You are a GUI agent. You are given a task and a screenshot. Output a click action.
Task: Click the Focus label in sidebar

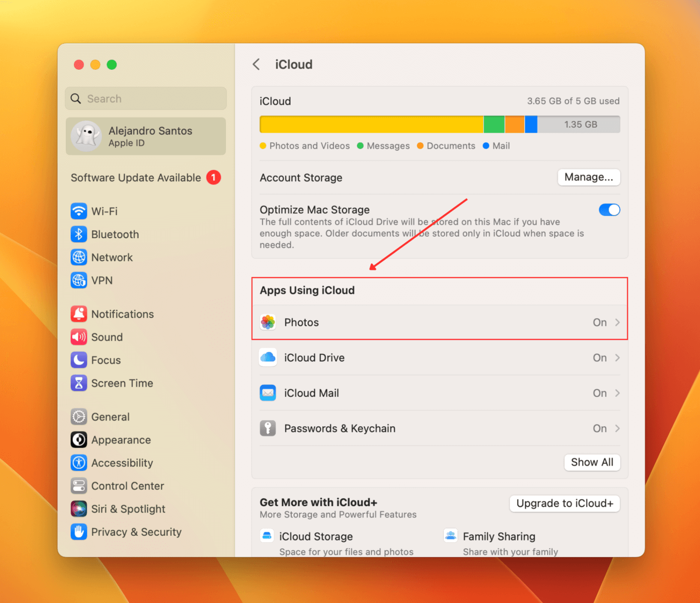[106, 360]
